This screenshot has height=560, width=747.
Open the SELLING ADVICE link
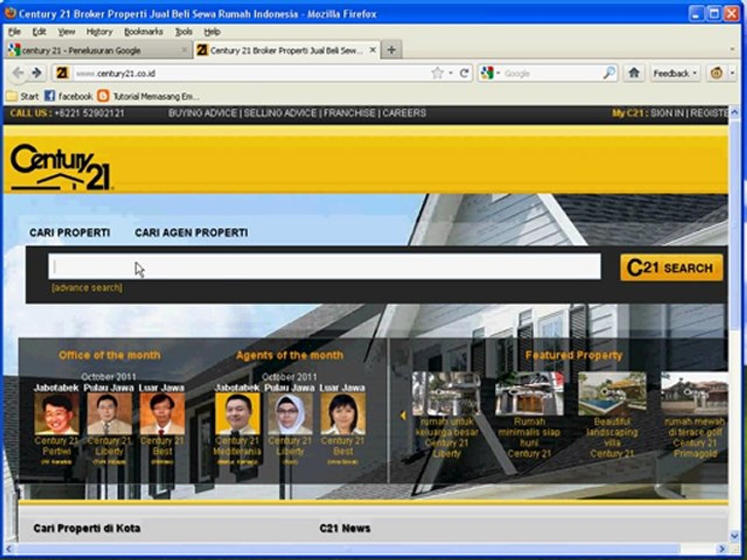point(280,113)
